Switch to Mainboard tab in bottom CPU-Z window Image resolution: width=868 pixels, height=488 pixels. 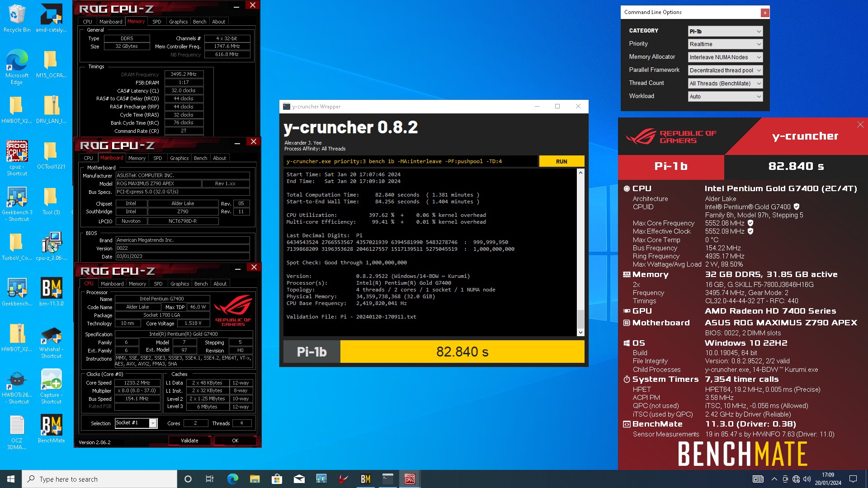tap(112, 284)
